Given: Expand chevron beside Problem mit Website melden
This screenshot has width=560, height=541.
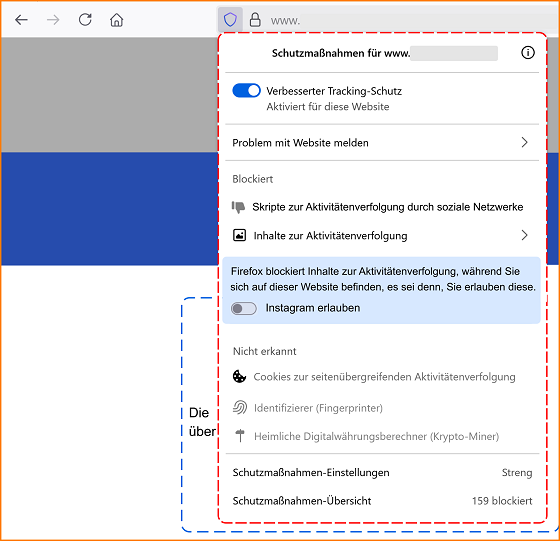Looking at the screenshot, I should point(524,142).
